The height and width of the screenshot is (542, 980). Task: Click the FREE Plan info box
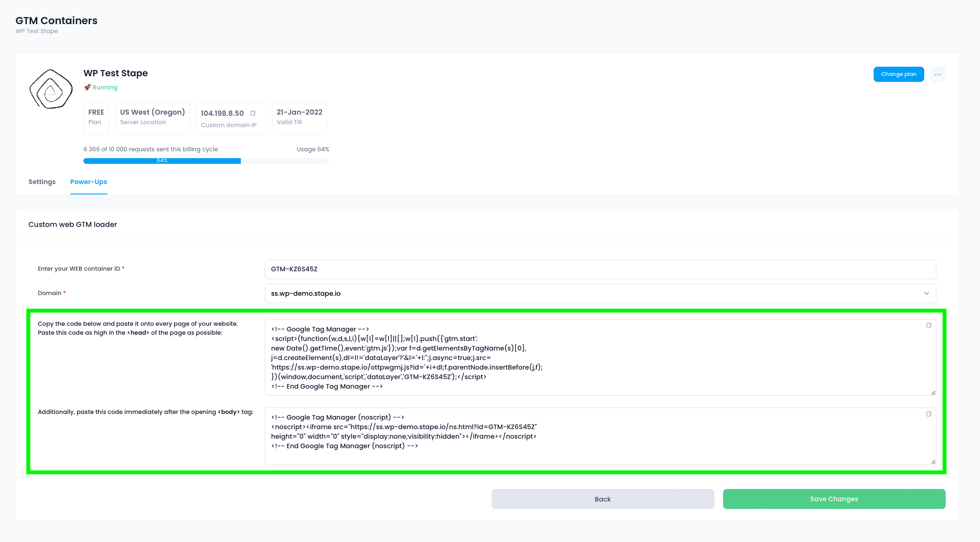[x=96, y=118]
